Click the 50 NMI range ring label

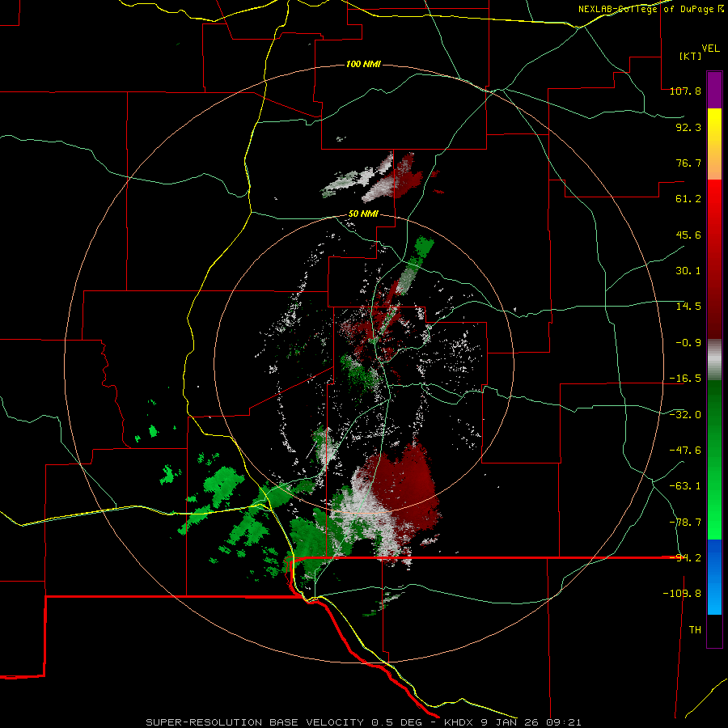click(x=363, y=214)
